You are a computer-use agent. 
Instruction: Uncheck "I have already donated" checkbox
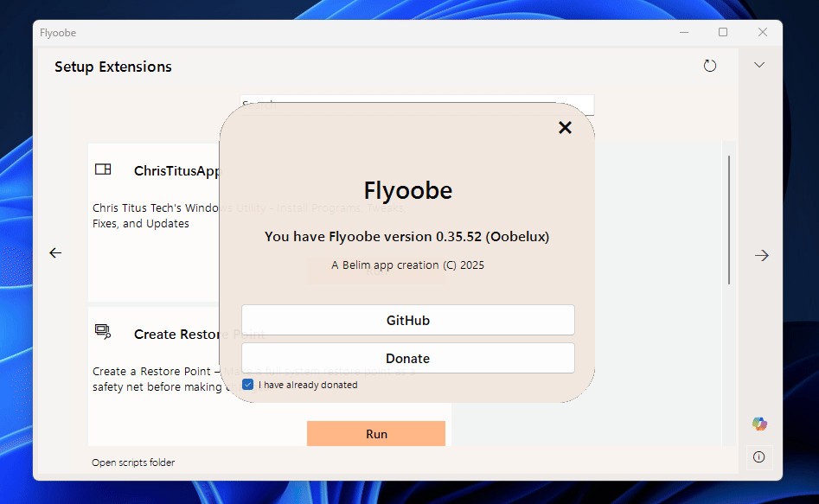coord(248,385)
